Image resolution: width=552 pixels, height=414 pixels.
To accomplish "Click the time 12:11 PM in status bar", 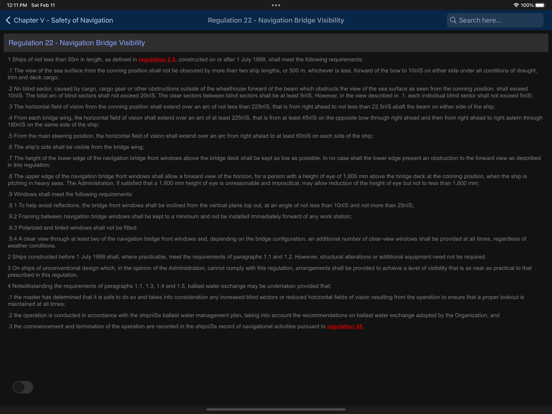I will tap(17, 5).
